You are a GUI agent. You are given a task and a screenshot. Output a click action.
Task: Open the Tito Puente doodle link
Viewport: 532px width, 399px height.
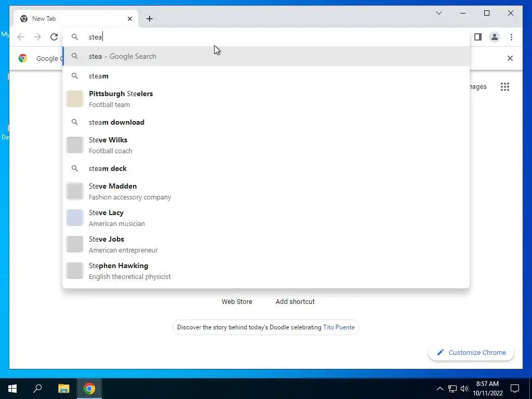tap(339, 327)
